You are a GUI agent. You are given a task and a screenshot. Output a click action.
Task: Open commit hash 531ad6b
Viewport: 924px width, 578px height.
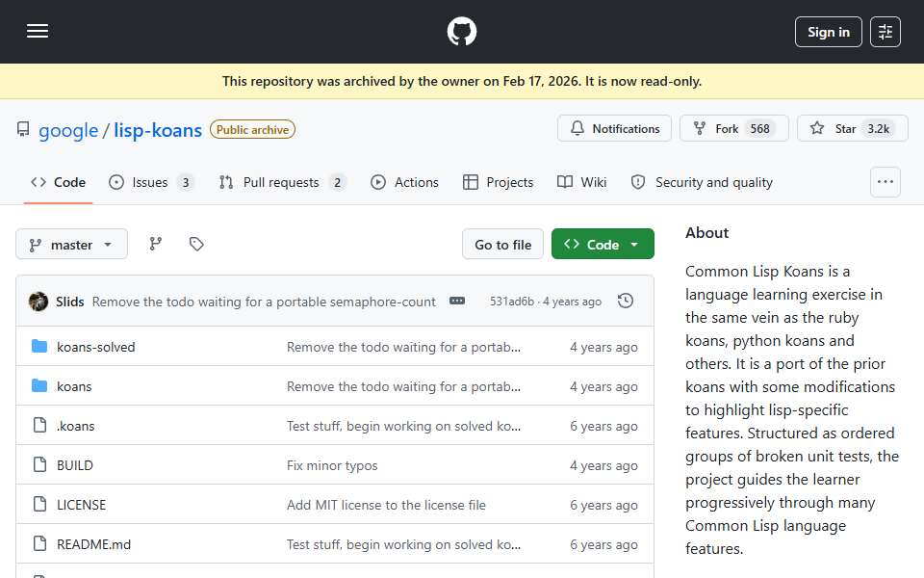[511, 302]
